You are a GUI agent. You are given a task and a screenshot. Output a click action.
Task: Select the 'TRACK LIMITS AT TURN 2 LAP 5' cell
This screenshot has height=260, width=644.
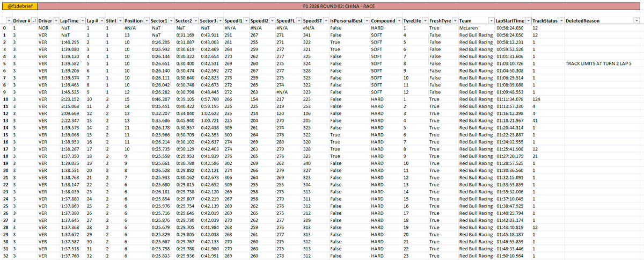(x=598, y=63)
